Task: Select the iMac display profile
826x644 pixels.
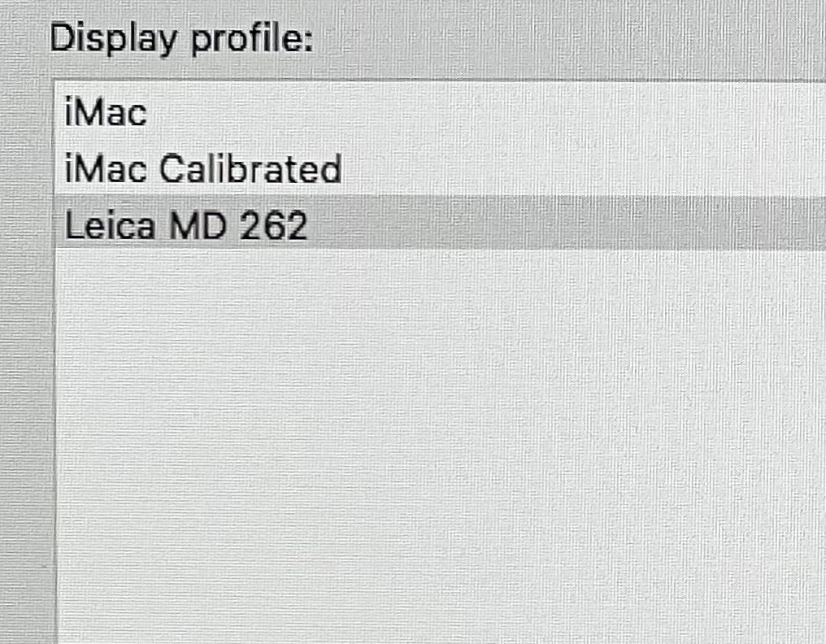Action: pyautogui.click(x=106, y=112)
